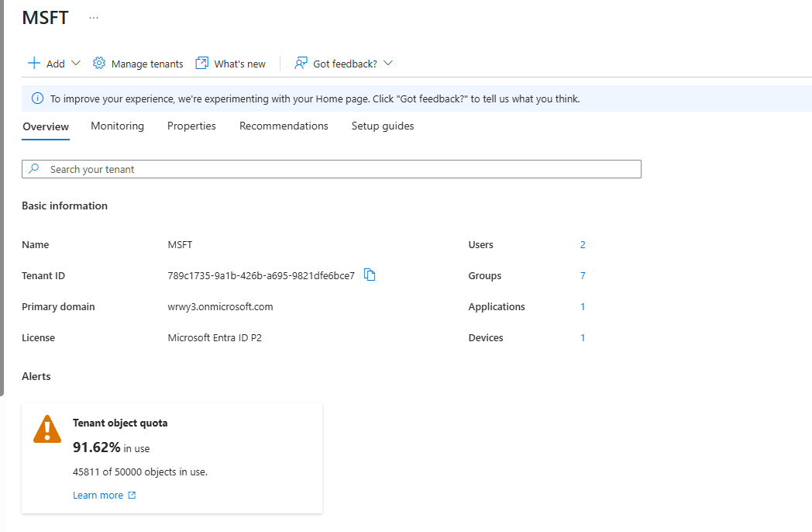
Task: Click the Tenant object quota warning icon
Action: point(47,430)
